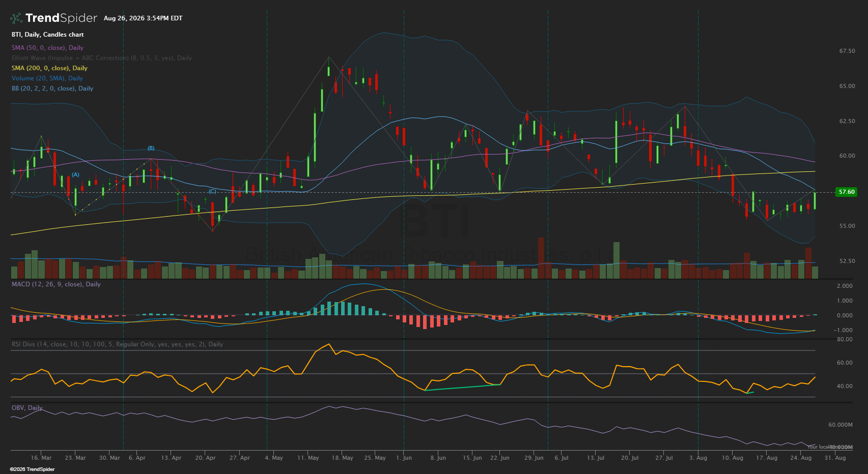Click the 65.00 price axis label
This screenshot has width=868, height=474.
(847, 86)
